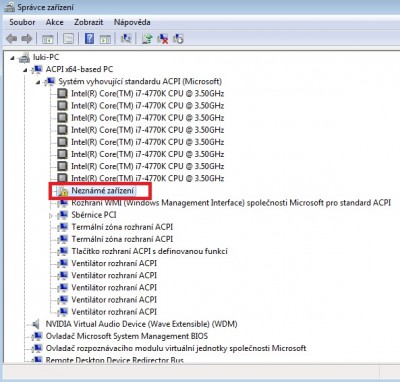This screenshot has height=382, width=400.
Task: Select NVIDIA Virtual Audio Device entry
Action: pyautogui.click(x=141, y=324)
